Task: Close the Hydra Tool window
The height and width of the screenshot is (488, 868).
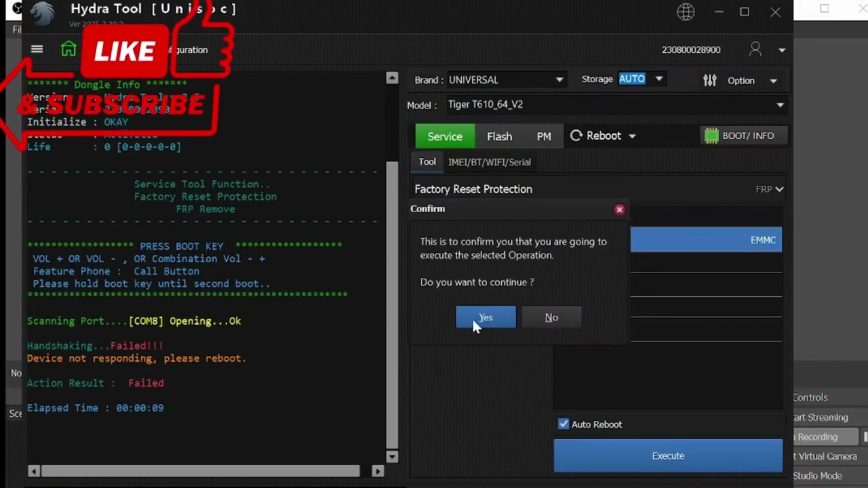Action: click(x=775, y=12)
